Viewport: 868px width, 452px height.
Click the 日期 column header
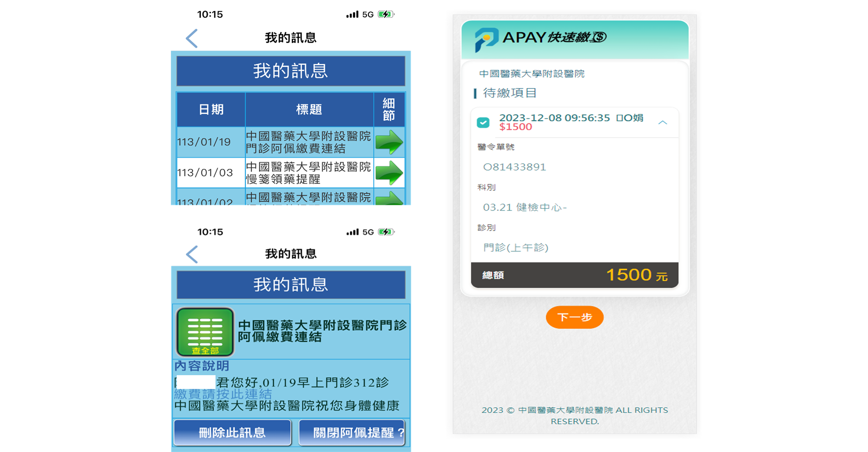point(211,109)
